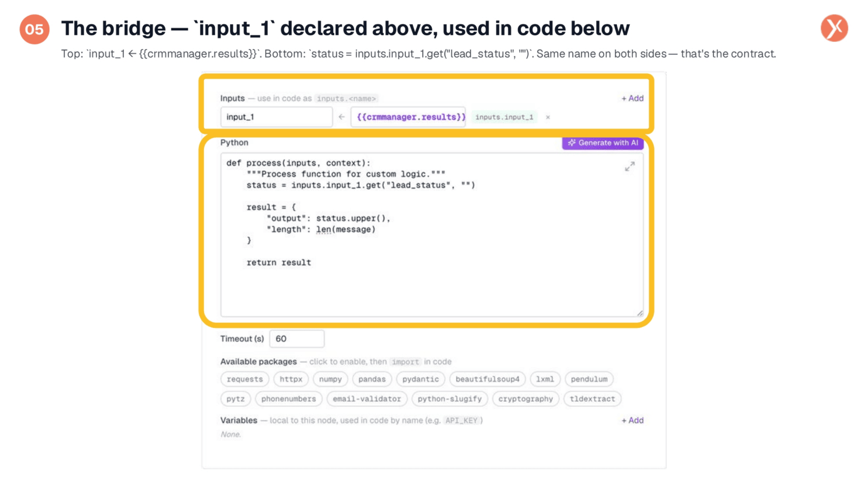Enable the pytz package
The height and width of the screenshot is (488, 868).
(235, 399)
